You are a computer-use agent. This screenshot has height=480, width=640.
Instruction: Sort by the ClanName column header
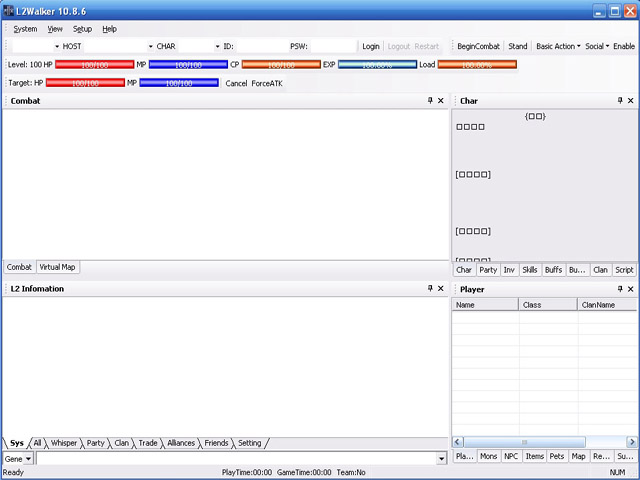click(x=607, y=304)
